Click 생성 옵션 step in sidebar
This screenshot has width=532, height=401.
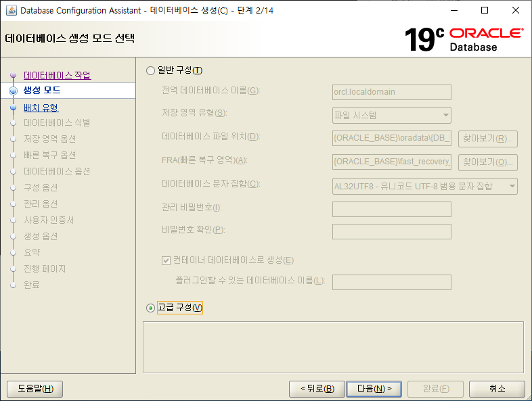click(x=41, y=237)
